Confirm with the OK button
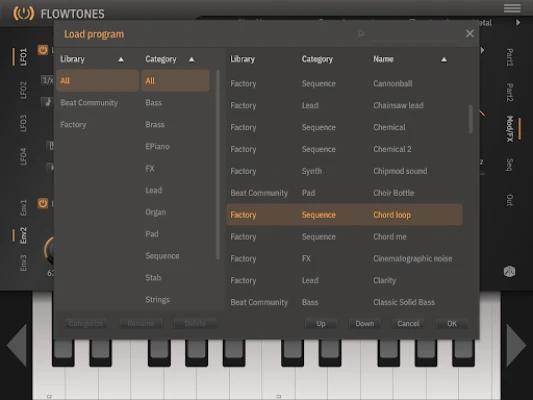 click(452, 324)
